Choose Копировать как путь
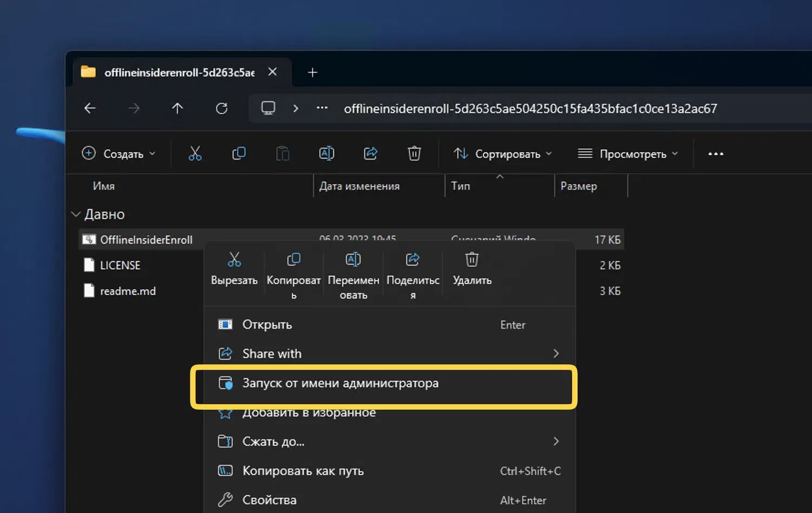The image size is (812, 513). point(389,471)
